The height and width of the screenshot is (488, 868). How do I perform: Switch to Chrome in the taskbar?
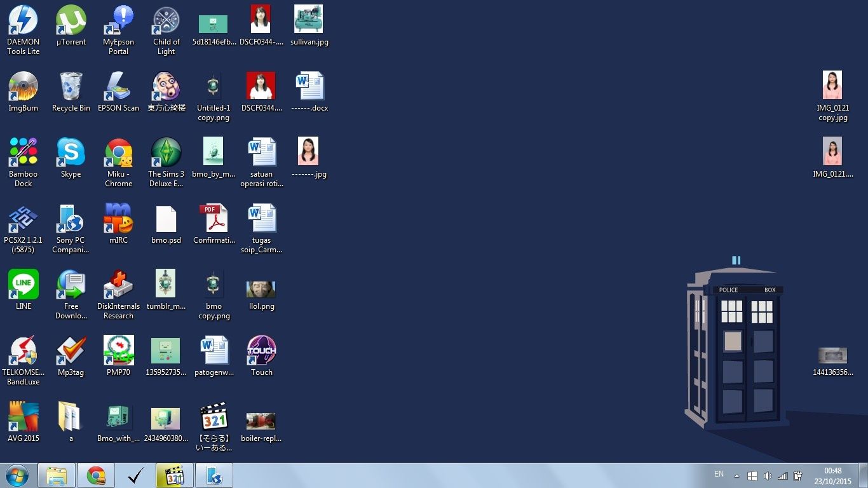pos(96,475)
